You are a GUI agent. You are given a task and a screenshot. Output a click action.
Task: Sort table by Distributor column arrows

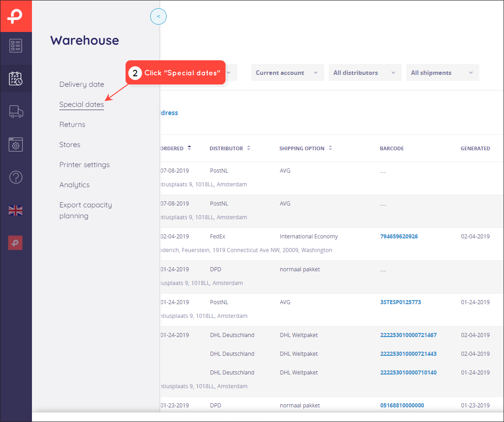(x=248, y=148)
